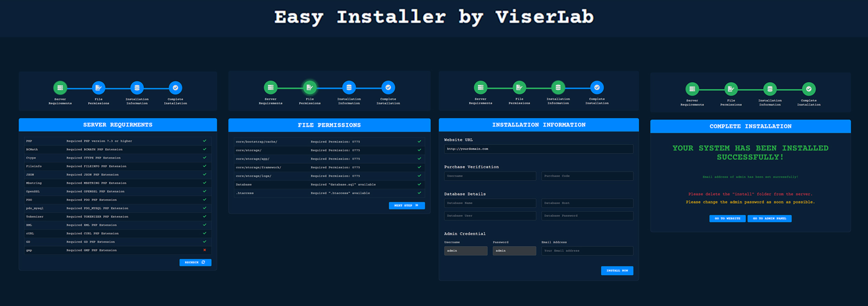The height and width of the screenshot is (306, 868).
Task: Click Complete Installation step icon in Server Requirements panel
Action: [175, 88]
